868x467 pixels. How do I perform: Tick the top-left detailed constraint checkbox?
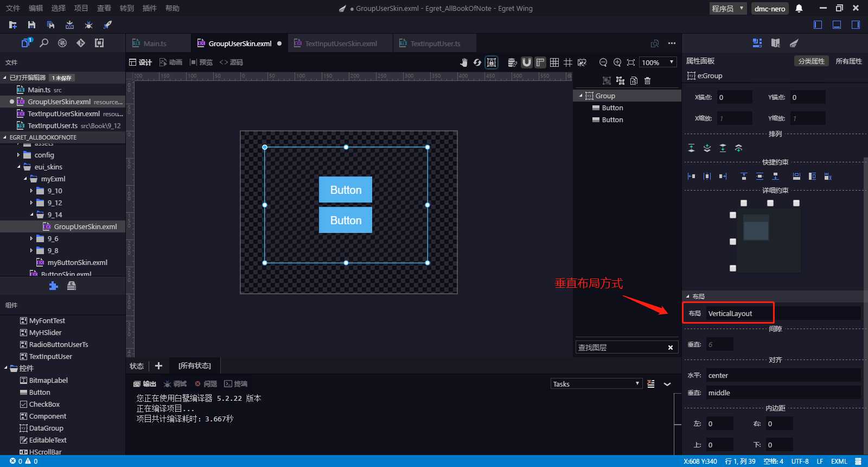pyautogui.click(x=744, y=203)
